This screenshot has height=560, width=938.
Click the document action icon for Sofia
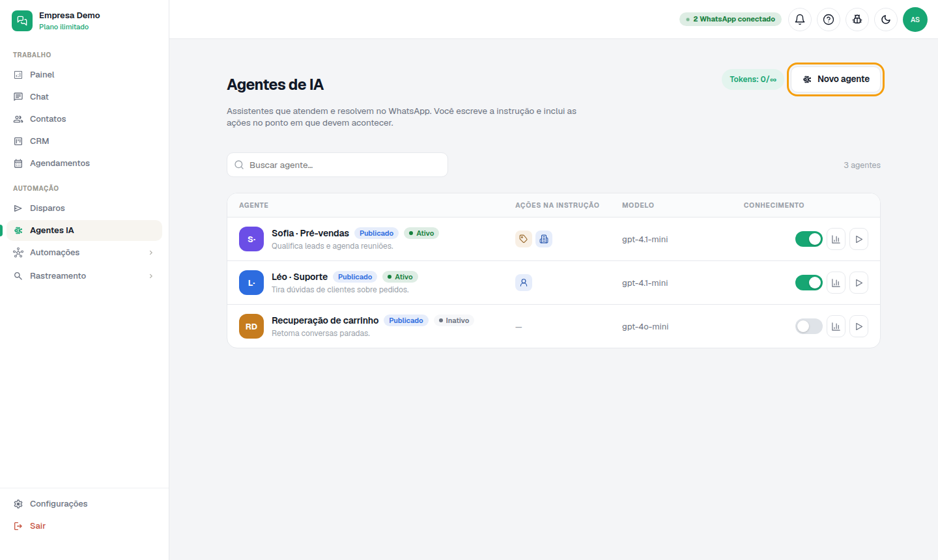[544, 239]
